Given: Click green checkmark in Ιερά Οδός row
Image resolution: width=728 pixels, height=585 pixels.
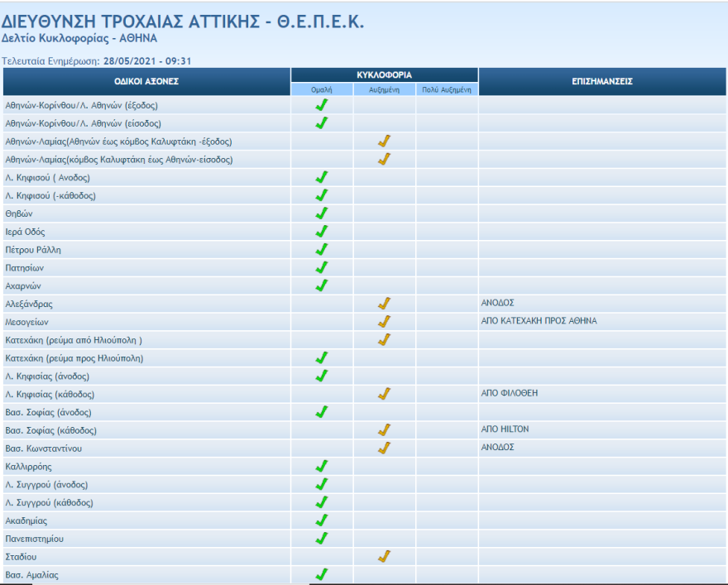Looking at the screenshot, I should (x=322, y=232).
